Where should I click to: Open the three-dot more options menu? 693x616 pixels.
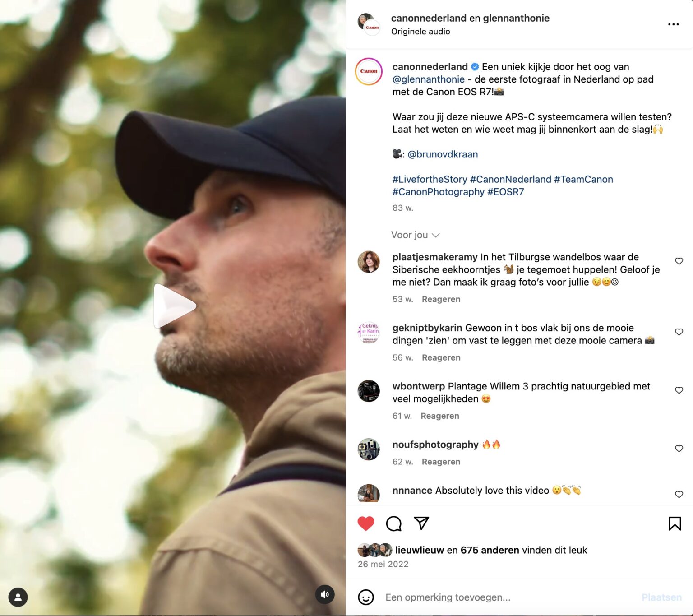pyautogui.click(x=673, y=24)
